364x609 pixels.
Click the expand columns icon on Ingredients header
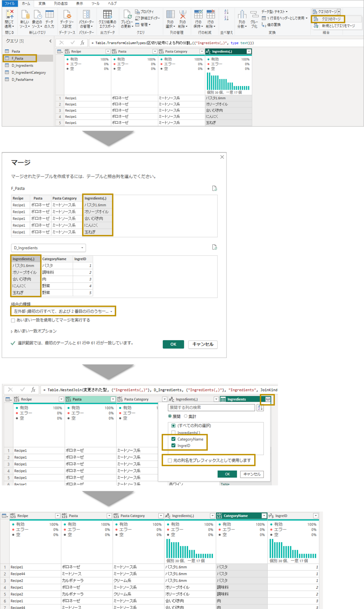[268, 399]
